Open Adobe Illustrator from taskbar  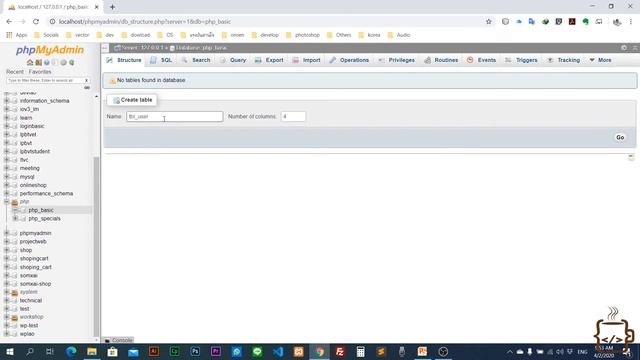154,351
